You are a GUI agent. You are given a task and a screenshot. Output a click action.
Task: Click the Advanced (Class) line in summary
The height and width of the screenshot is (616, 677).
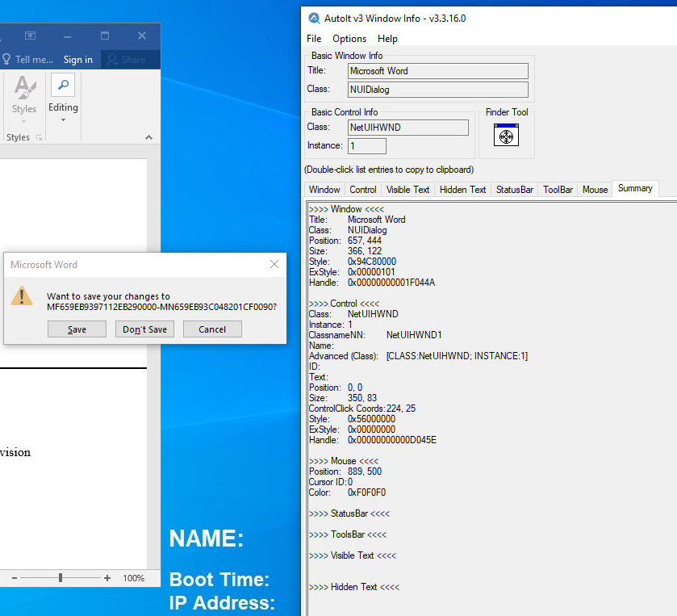click(x=418, y=356)
